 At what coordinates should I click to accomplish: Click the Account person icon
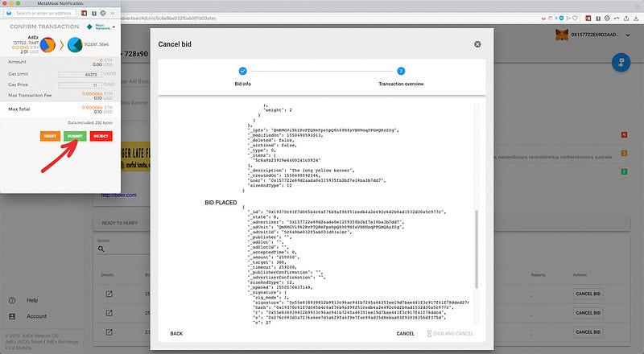12,316
